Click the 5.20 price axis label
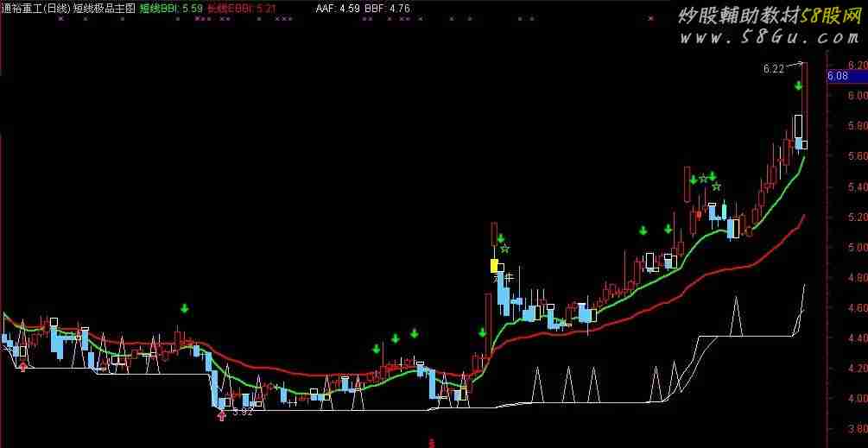The width and height of the screenshot is (868, 448). point(856,217)
